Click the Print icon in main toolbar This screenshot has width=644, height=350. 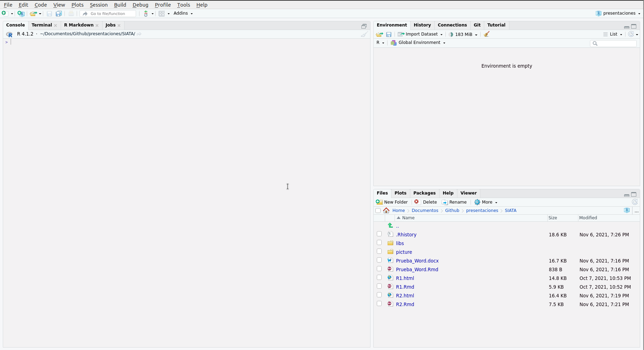[71, 13]
